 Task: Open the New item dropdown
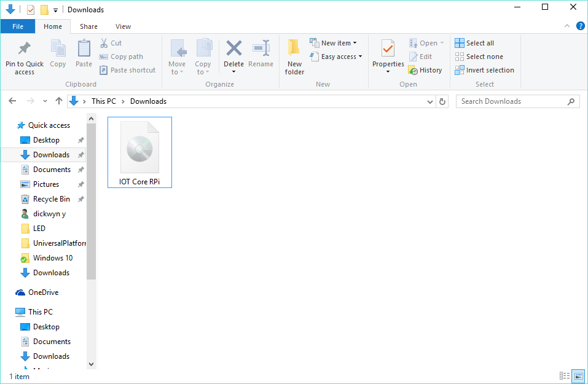coord(334,43)
